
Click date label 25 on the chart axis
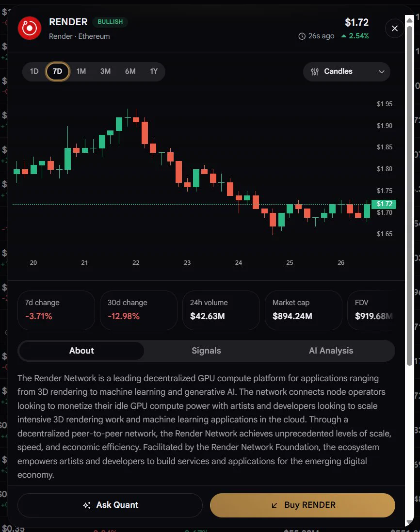(290, 263)
